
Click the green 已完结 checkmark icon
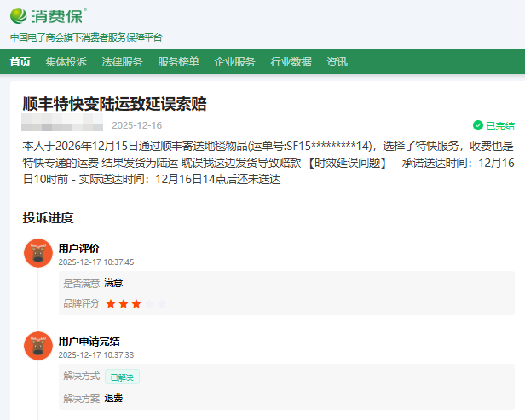coord(477,125)
